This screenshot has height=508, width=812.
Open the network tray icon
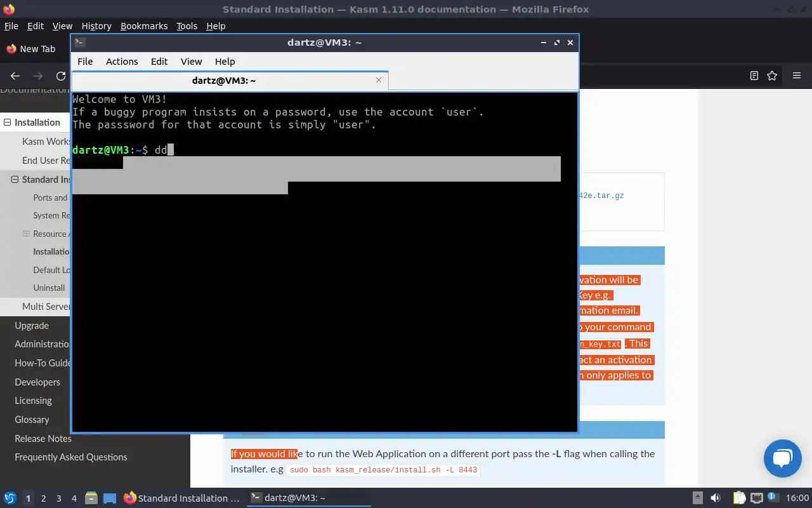click(757, 498)
